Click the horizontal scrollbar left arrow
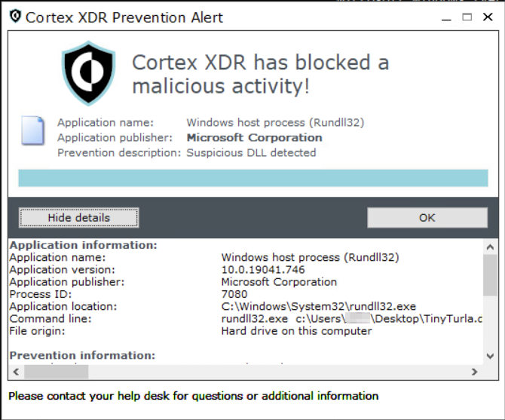505x420 pixels. tap(15, 372)
